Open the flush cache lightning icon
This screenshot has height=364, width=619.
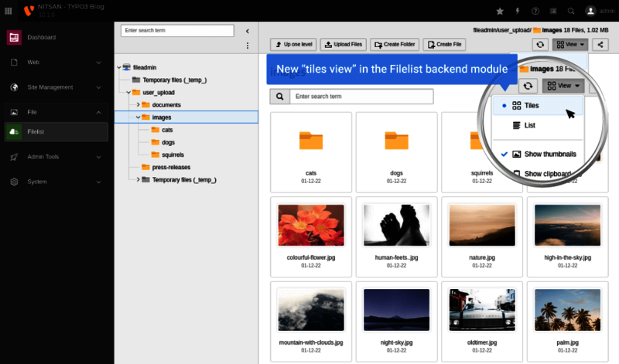[x=518, y=11]
